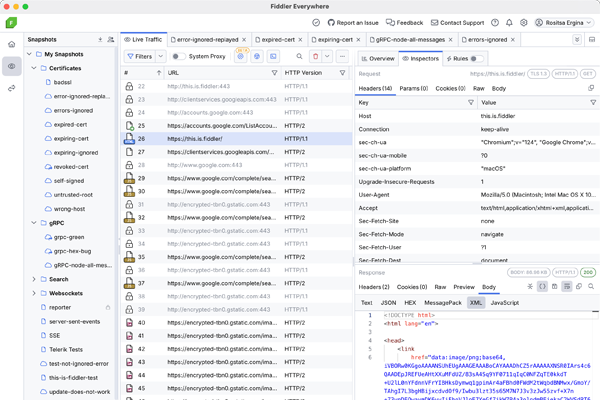The image size is (600, 400).
Task: Select the JSON body format
Action: pos(389,302)
